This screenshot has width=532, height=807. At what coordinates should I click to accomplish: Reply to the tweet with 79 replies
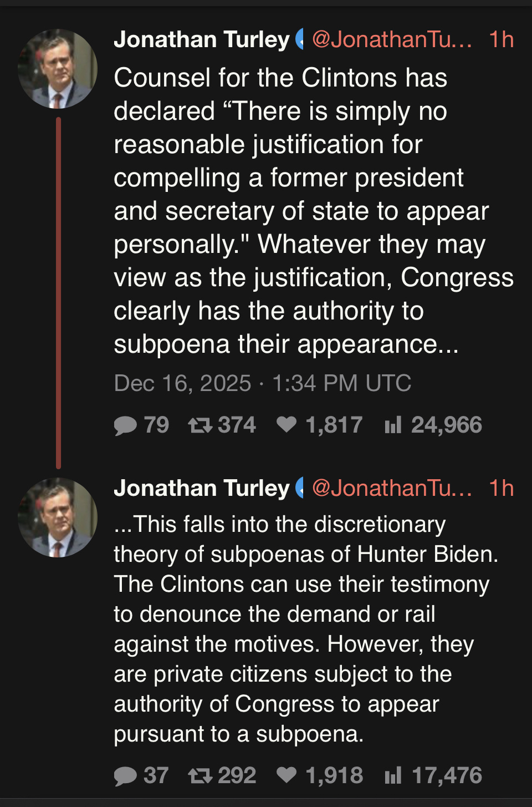[x=126, y=425]
